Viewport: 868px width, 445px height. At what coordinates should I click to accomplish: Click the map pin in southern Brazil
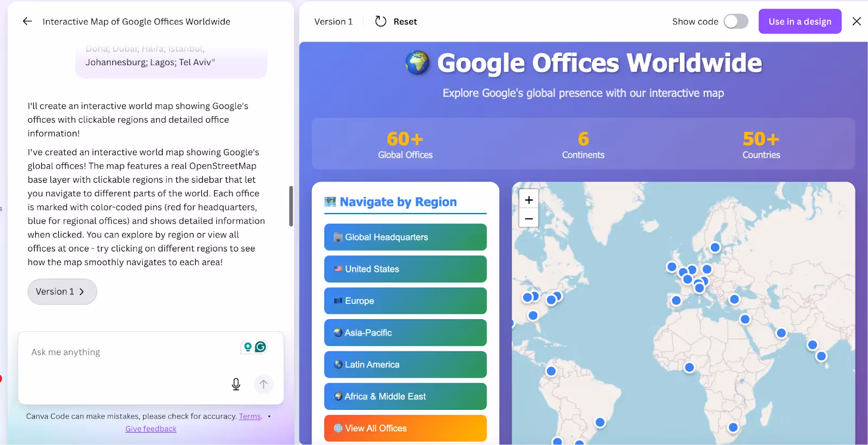click(600, 422)
